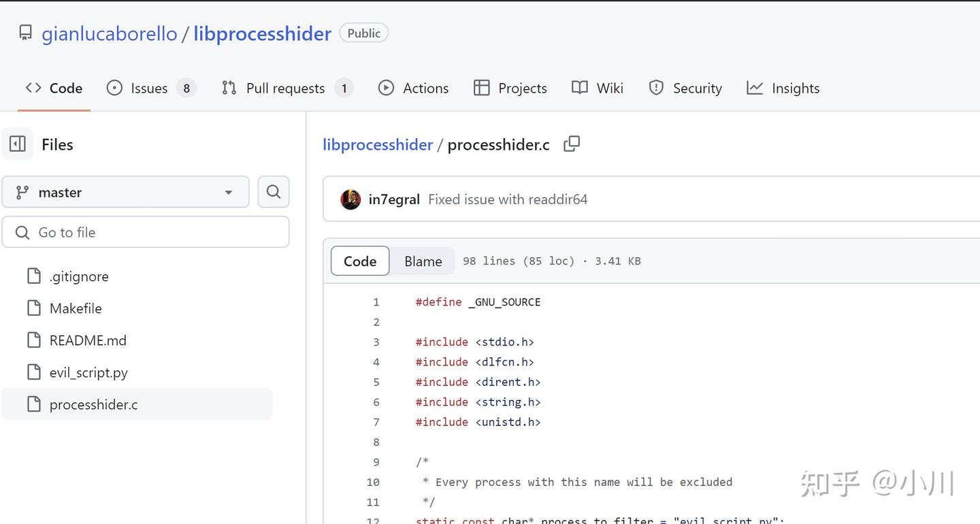
Task: Open the gianlucaborello owner profile link
Action: 110,33
